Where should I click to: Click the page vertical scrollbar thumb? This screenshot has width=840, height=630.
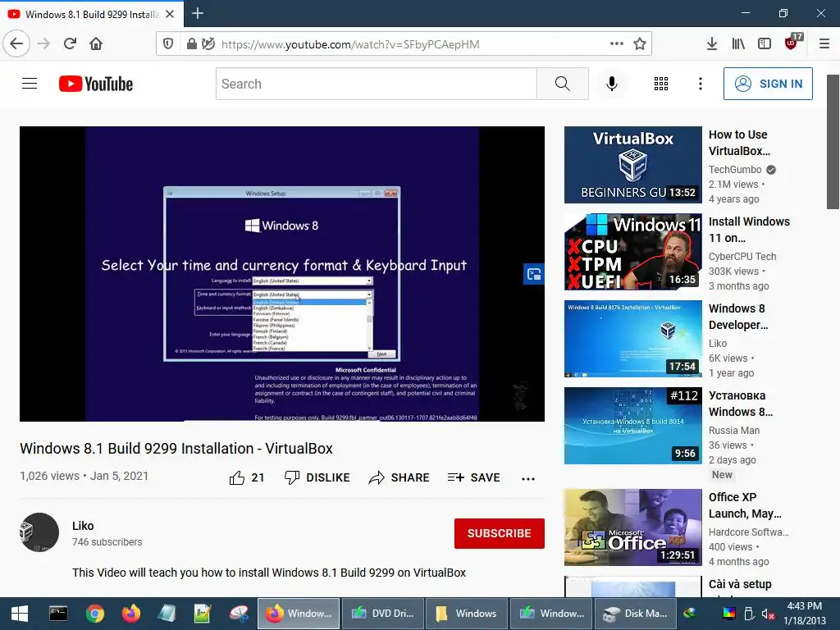(833, 142)
